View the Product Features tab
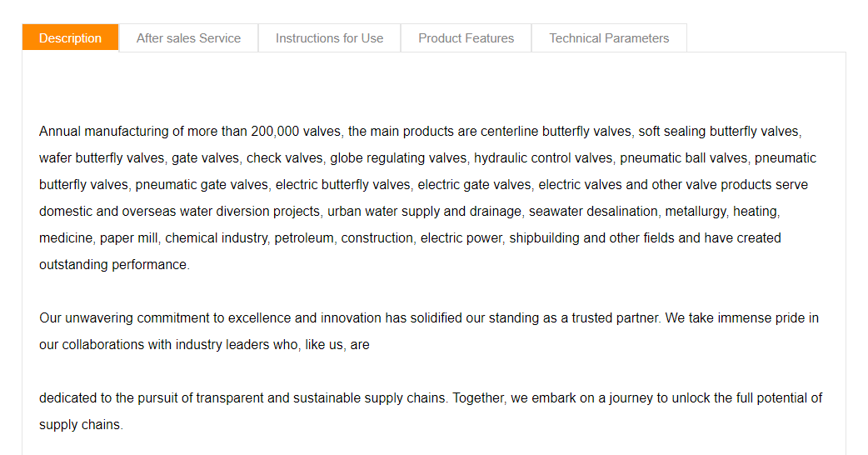 [466, 38]
